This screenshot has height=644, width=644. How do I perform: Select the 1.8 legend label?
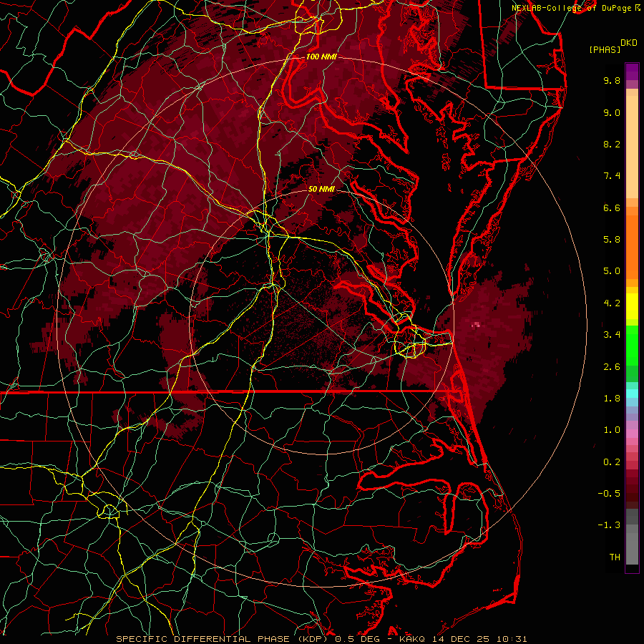(x=612, y=399)
